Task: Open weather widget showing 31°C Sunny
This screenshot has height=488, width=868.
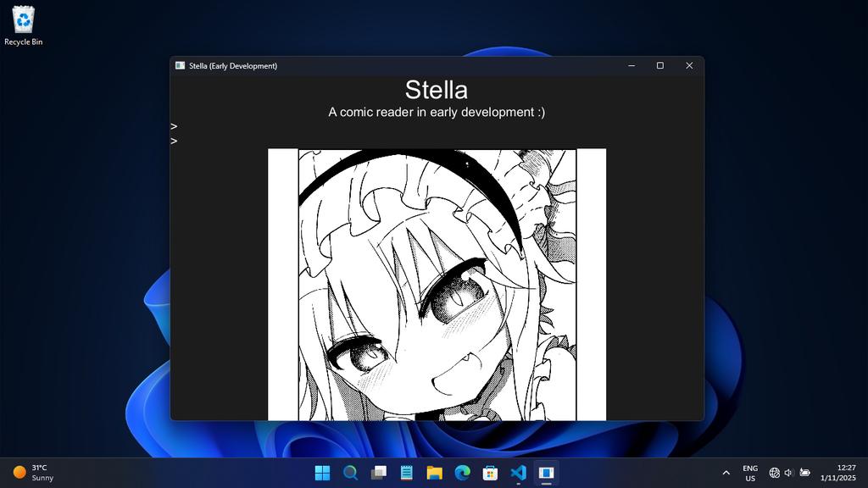Action: [34, 473]
